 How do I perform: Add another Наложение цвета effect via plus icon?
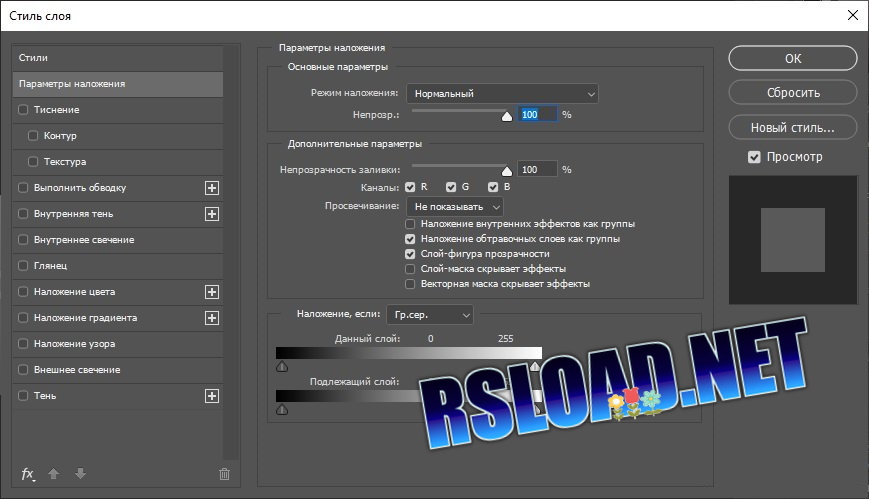pyautogui.click(x=212, y=292)
